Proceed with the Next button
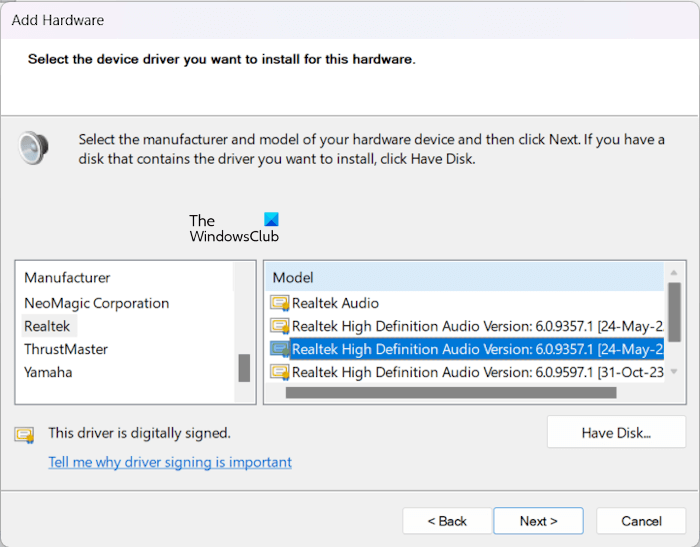The image size is (700, 547). (x=538, y=521)
